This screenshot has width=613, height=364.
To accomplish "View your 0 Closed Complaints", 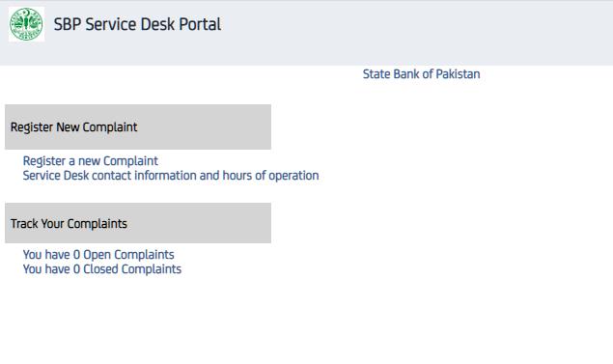I will (x=102, y=269).
